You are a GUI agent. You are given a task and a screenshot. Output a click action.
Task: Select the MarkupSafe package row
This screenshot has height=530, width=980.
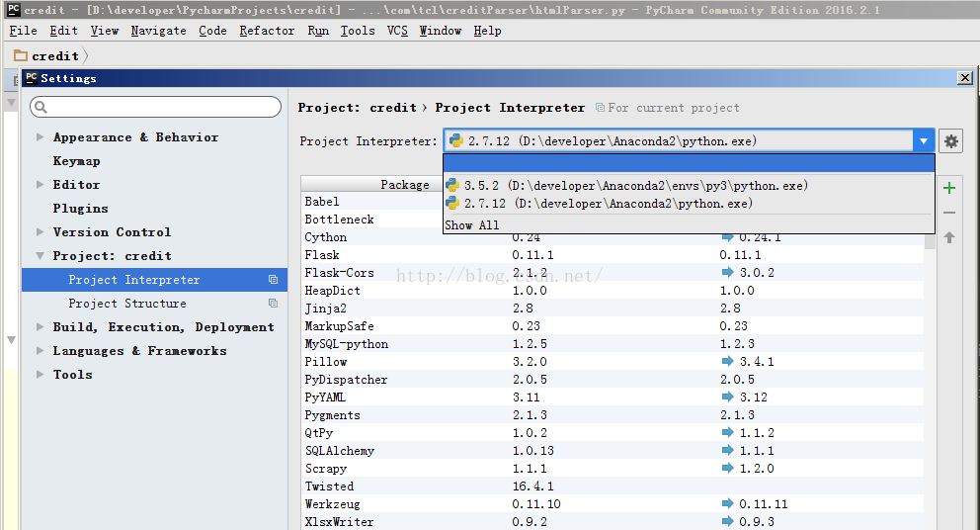[x=612, y=326]
